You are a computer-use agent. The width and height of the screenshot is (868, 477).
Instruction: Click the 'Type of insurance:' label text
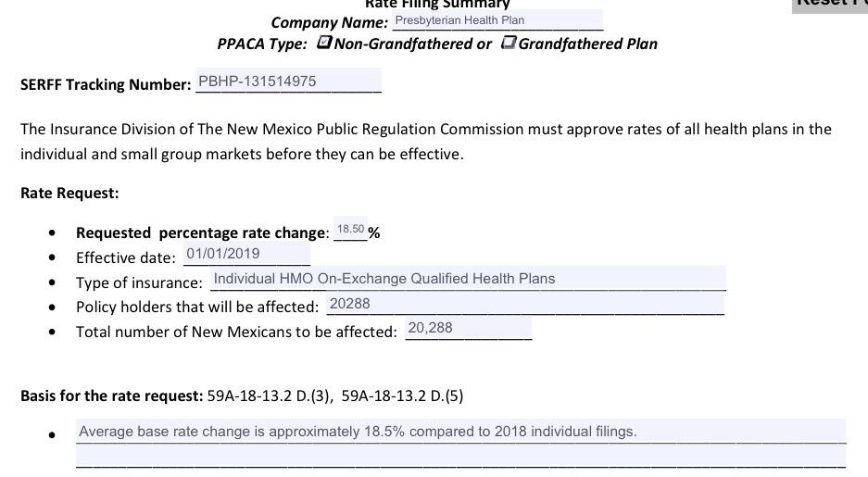(x=139, y=282)
